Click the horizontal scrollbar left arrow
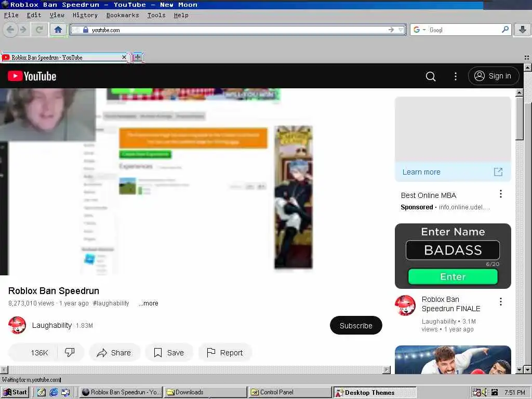This screenshot has height=399, width=532. point(4,369)
